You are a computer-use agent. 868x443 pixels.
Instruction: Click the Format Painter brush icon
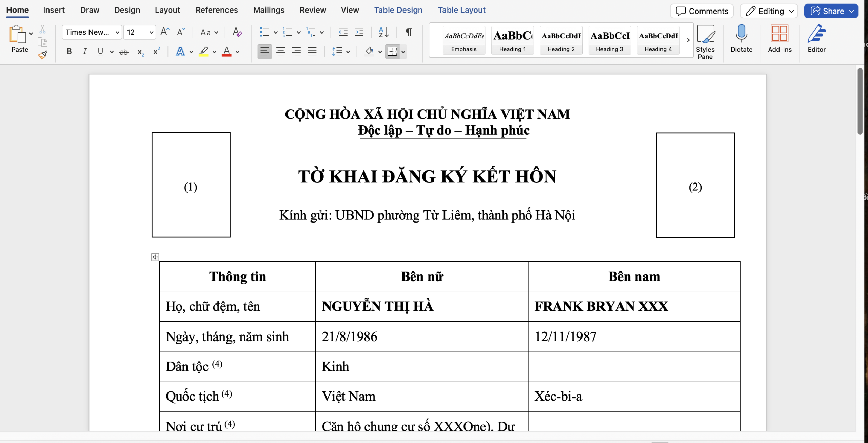tap(43, 55)
